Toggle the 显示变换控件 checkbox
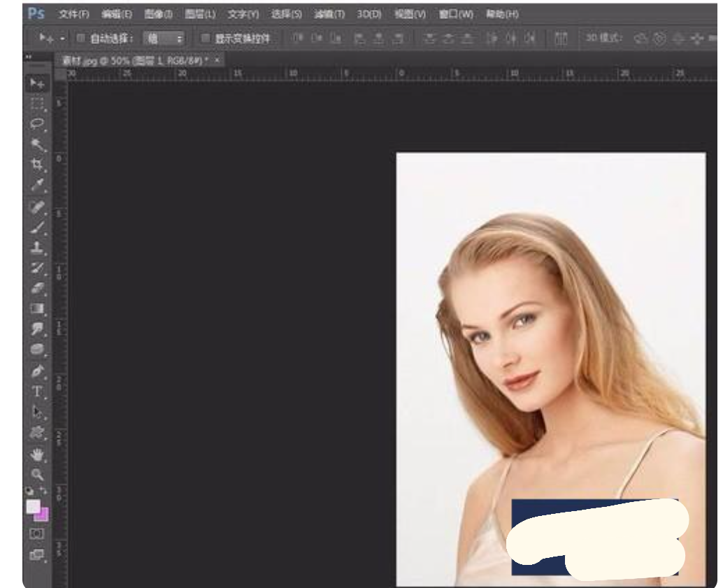This screenshot has height=588, width=723. coord(205,38)
